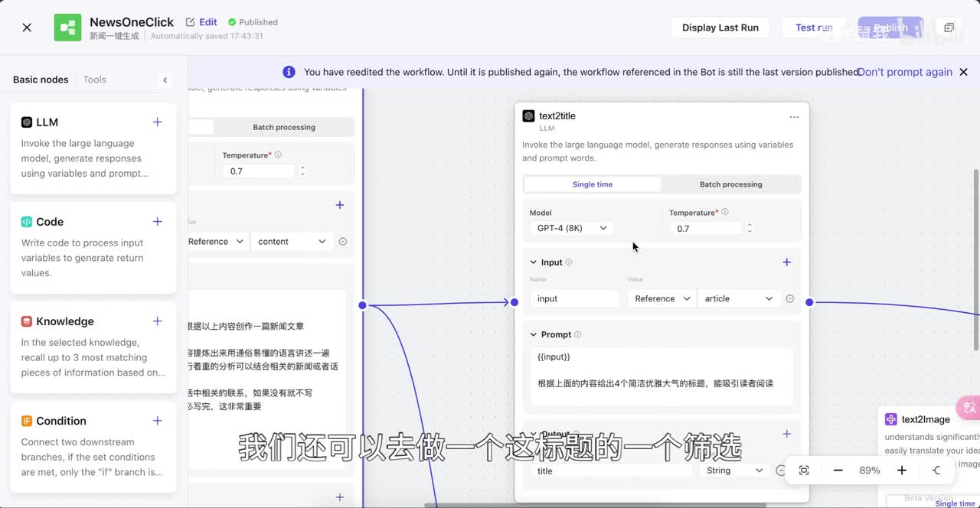The image size is (980, 508).
Task: Add new input in text2title node
Action: click(786, 262)
